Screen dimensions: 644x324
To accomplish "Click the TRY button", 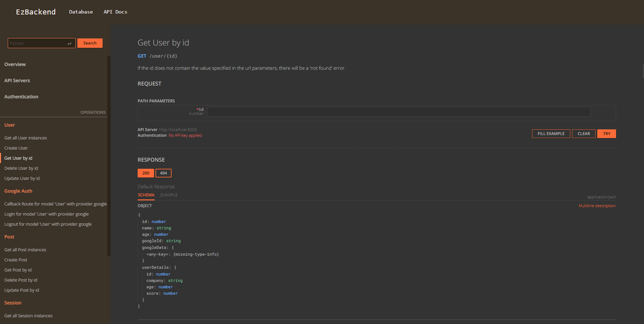I will [x=607, y=134].
